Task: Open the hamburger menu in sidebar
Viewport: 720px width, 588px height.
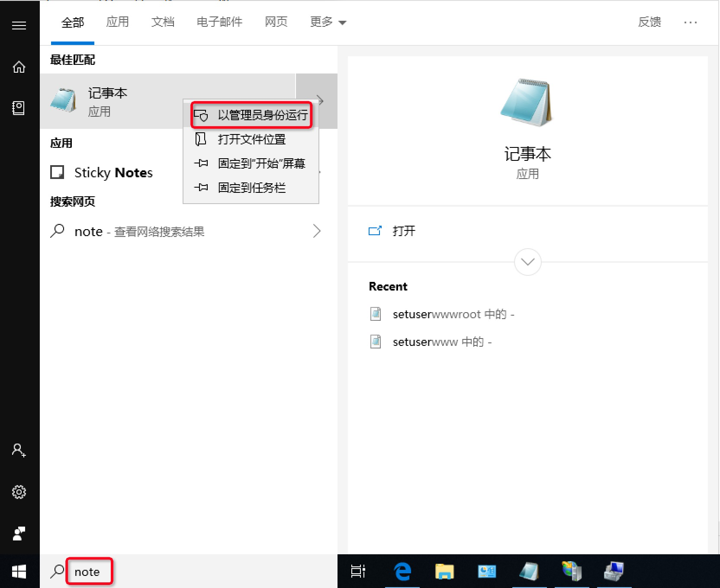Action: click(19, 26)
